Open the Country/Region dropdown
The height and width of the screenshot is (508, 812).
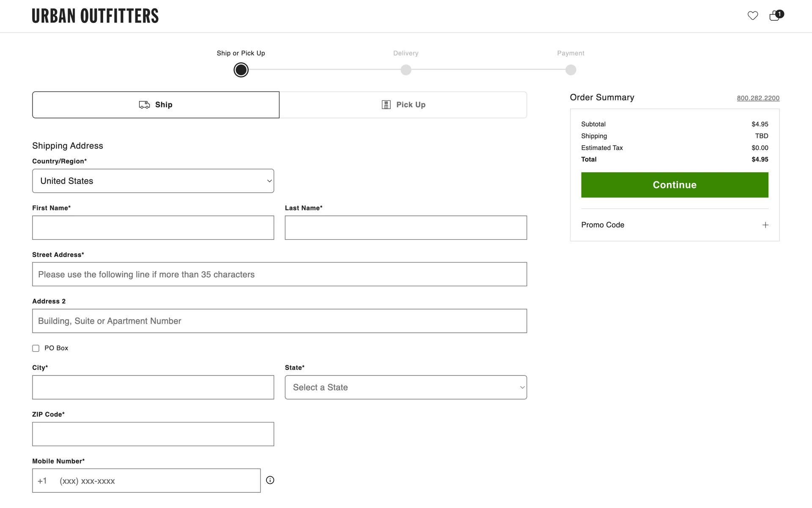(x=153, y=181)
